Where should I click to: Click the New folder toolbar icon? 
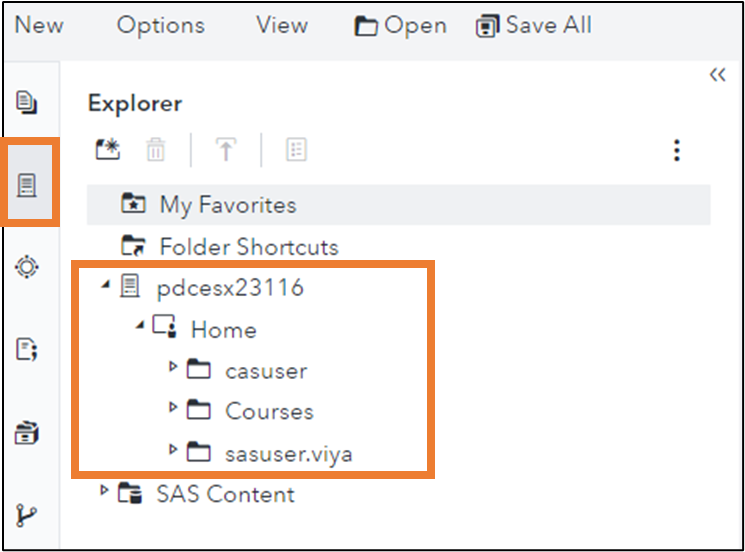coord(107,150)
